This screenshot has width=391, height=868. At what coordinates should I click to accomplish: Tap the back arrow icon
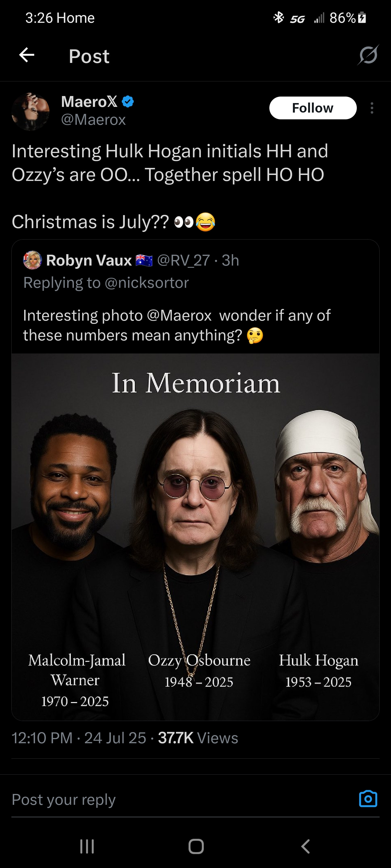coord(27,55)
